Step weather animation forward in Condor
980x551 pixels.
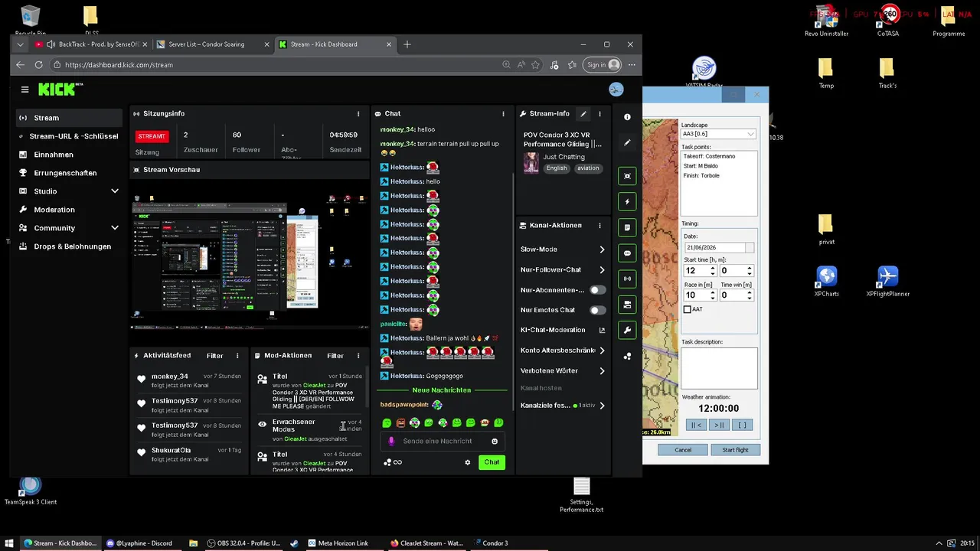click(x=719, y=425)
